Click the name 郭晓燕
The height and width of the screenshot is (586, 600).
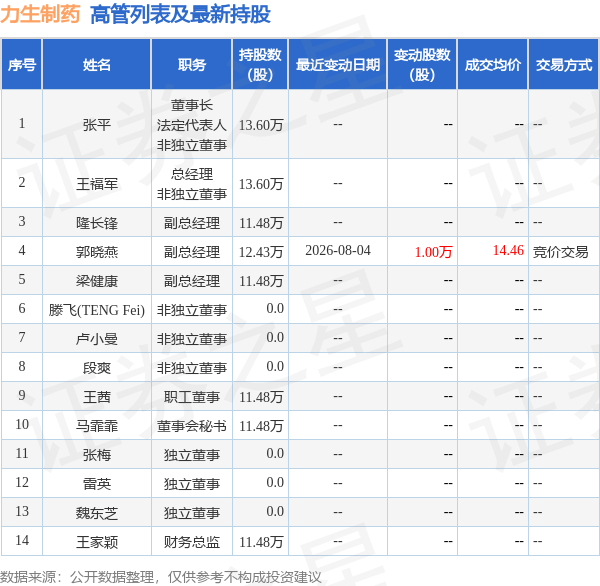click(97, 252)
